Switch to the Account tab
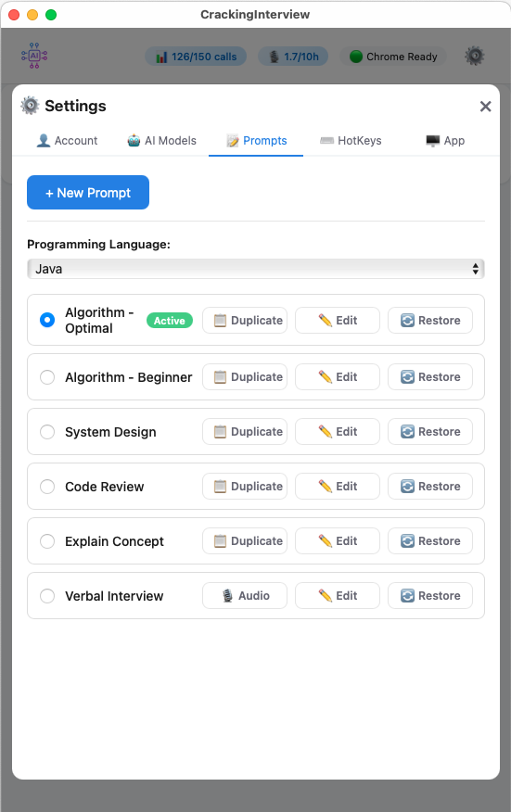 click(67, 140)
